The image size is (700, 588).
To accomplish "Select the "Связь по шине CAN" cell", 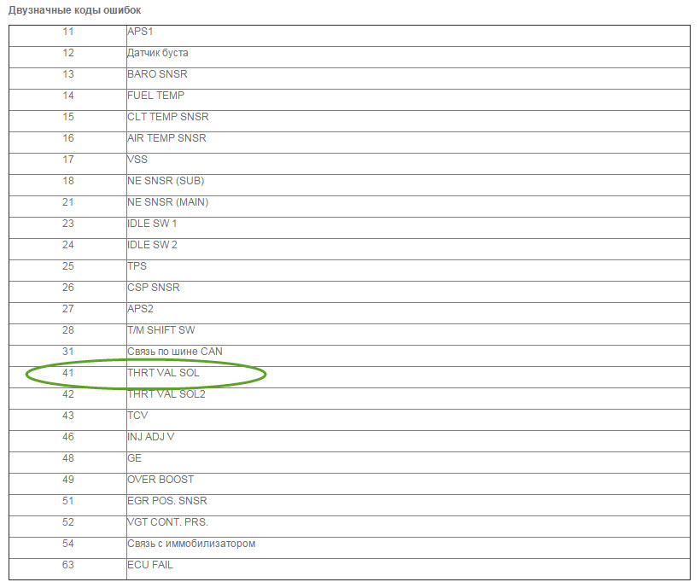I will (175, 352).
